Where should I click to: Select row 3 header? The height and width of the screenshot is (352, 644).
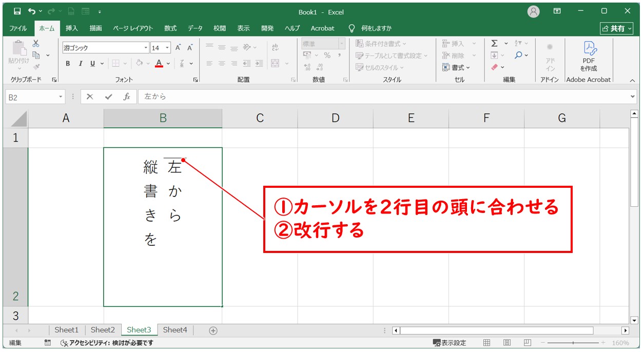point(15,315)
